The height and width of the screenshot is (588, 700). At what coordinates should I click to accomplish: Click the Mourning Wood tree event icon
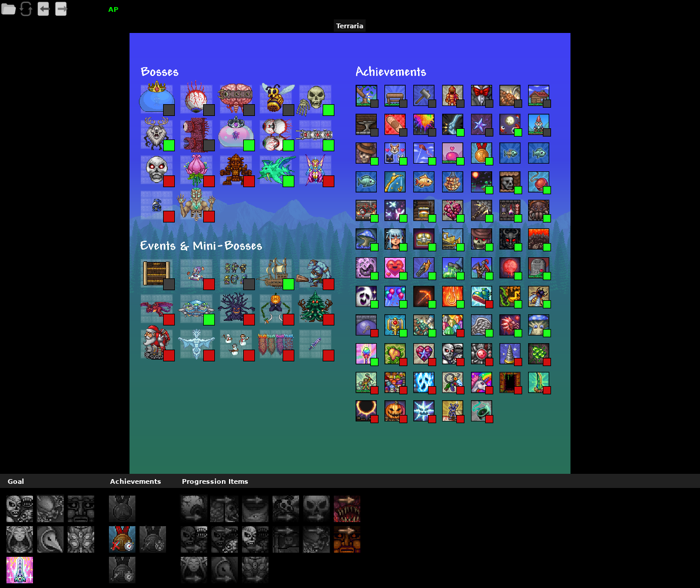coord(236,308)
